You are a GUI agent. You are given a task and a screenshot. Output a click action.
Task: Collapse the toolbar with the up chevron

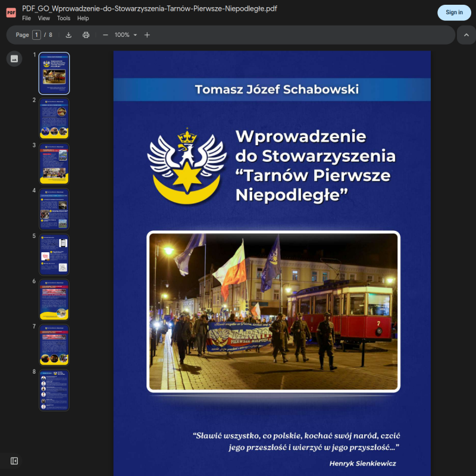point(466,35)
